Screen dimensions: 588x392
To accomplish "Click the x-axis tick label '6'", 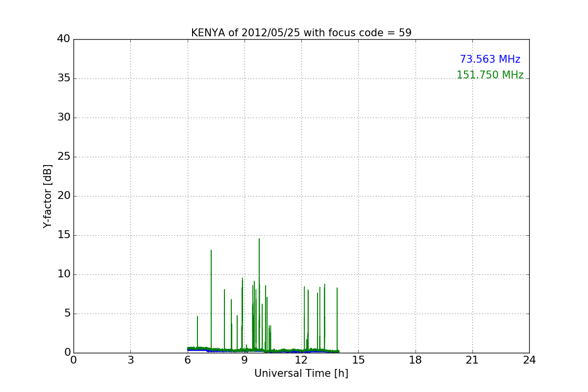I will [x=188, y=360].
